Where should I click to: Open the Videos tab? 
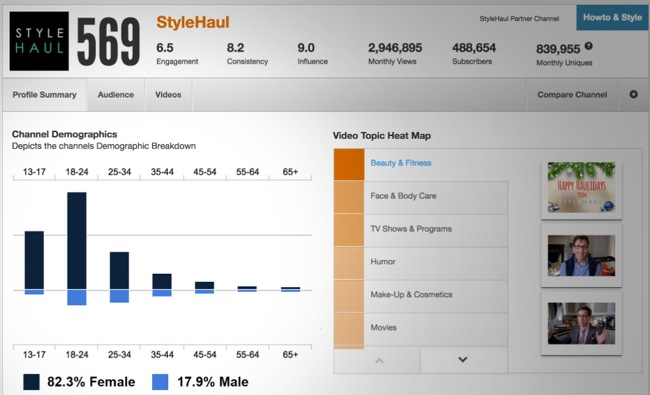pos(168,95)
